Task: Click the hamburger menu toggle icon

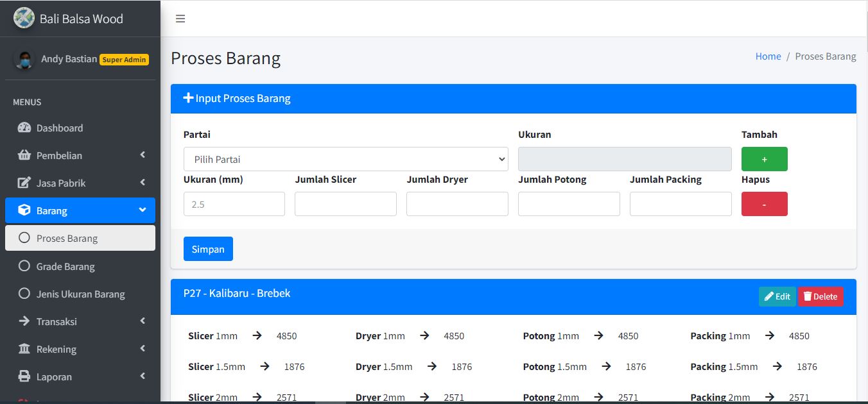Action: pos(180,19)
